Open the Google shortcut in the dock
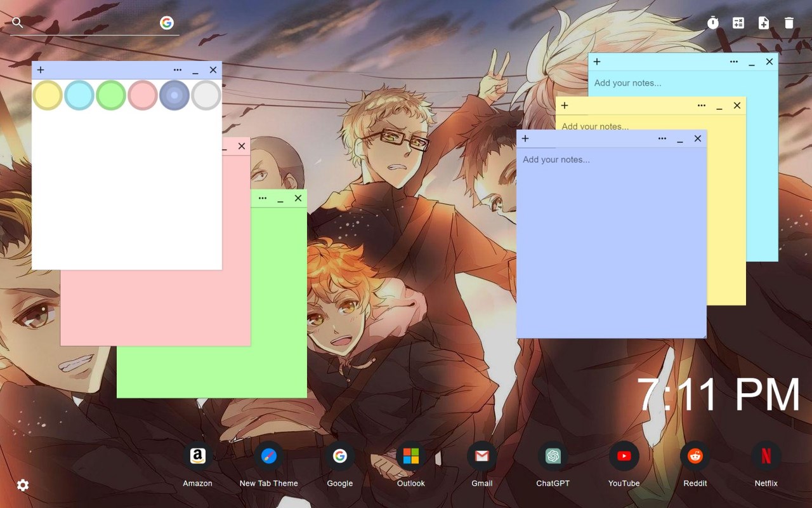 click(x=340, y=456)
